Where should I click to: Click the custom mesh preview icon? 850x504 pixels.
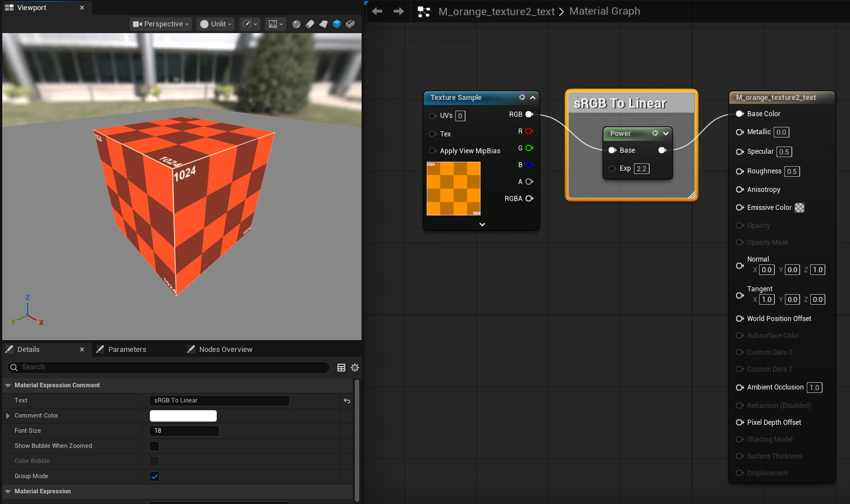(350, 24)
